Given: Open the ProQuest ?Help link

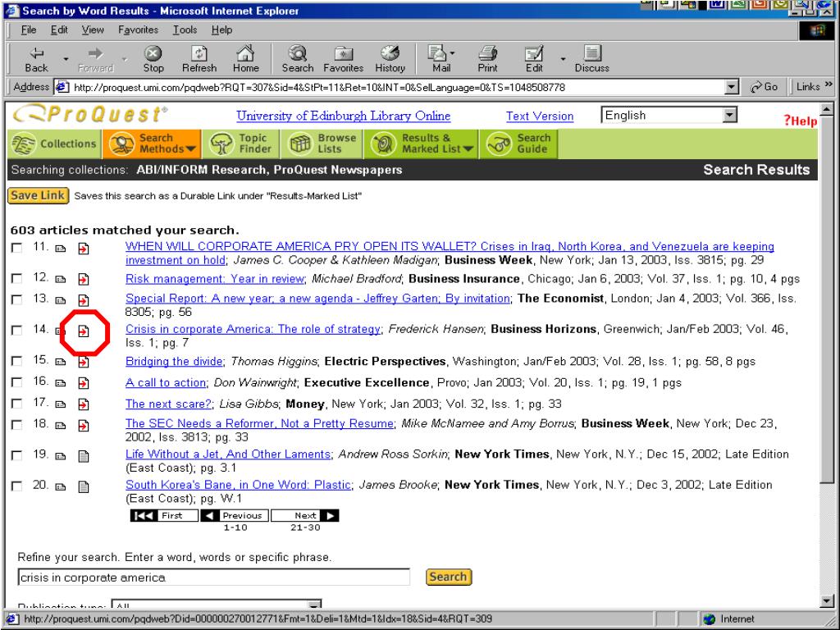Looking at the screenshot, I should coord(801,121).
